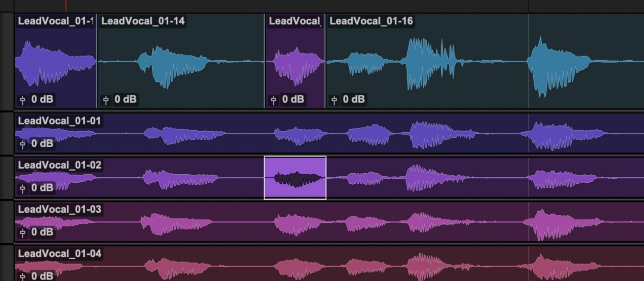Viewport: 644px width, 281px height.
Task: Click the 0 dB value on LeadVocal_01-16
Action: coord(354,99)
